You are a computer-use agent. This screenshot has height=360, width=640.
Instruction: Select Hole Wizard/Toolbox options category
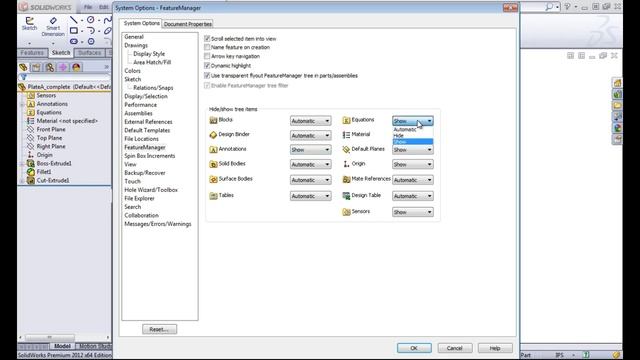(x=151, y=190)
